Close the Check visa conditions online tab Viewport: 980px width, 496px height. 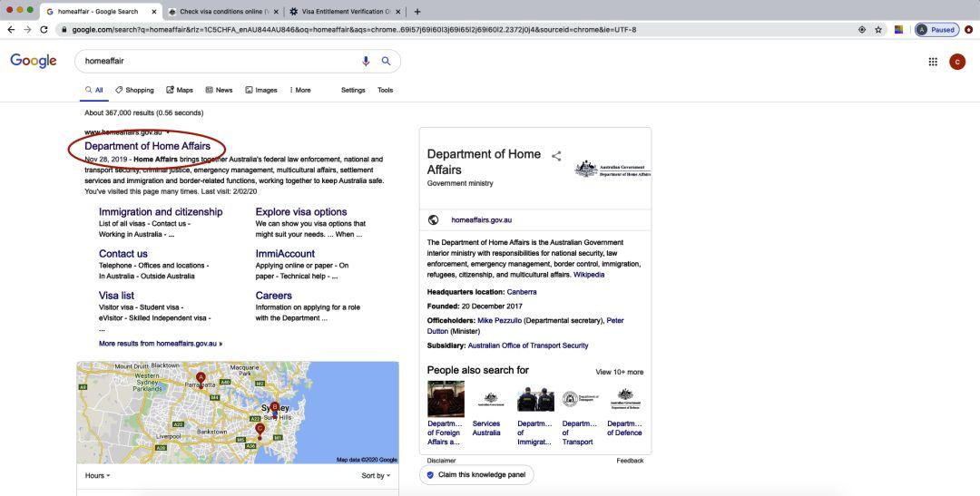(x=276, y=11)
